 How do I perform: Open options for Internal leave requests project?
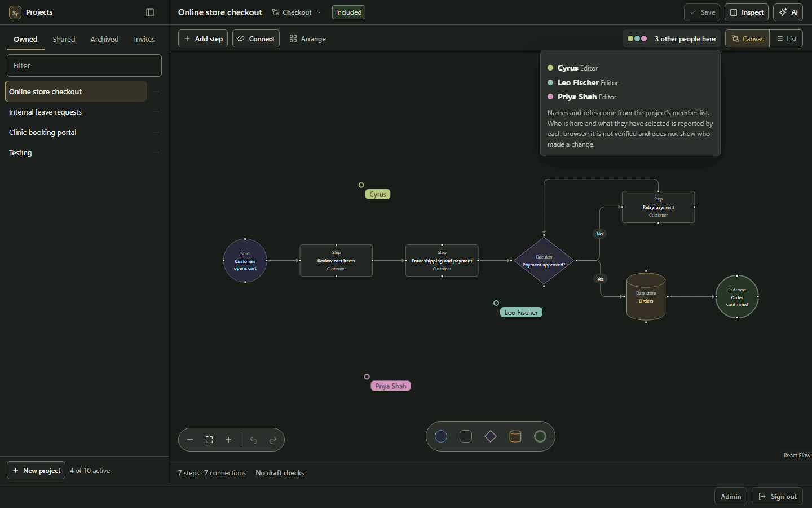(x=156, y=112)
